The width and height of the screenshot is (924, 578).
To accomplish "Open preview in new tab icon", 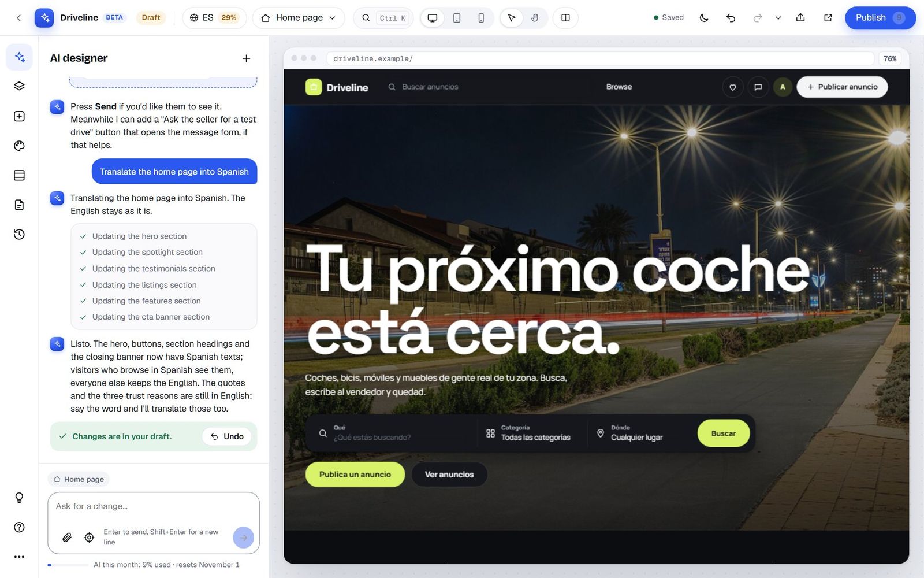I will (x=828, y=18).
